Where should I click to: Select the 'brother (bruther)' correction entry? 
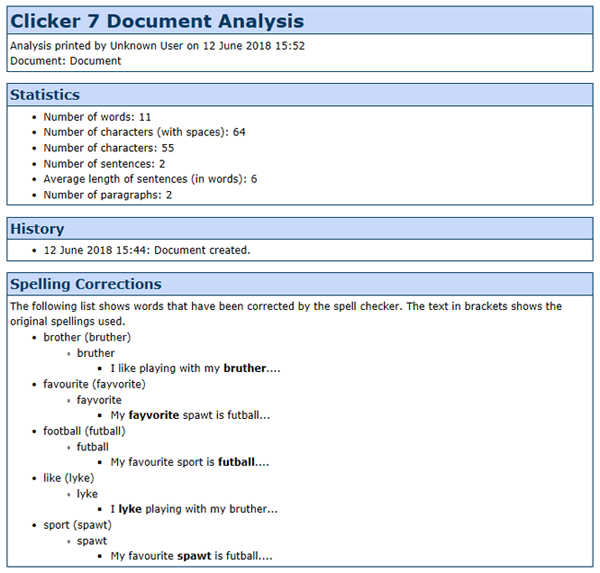tap(87, 337)
